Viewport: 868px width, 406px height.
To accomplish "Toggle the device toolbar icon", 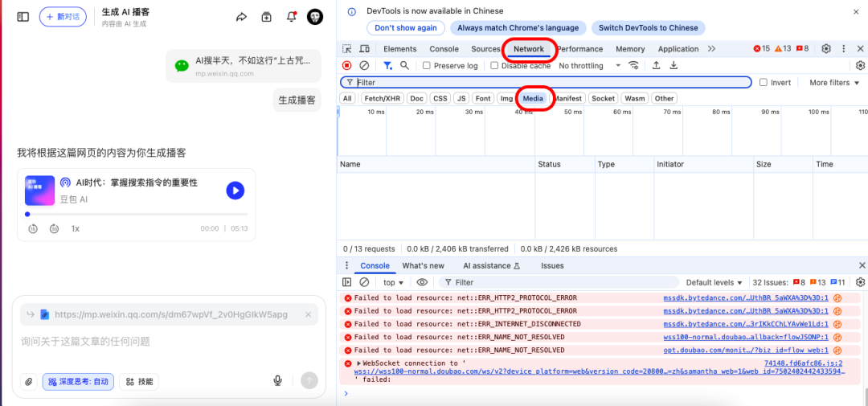I will pos(364,49).
